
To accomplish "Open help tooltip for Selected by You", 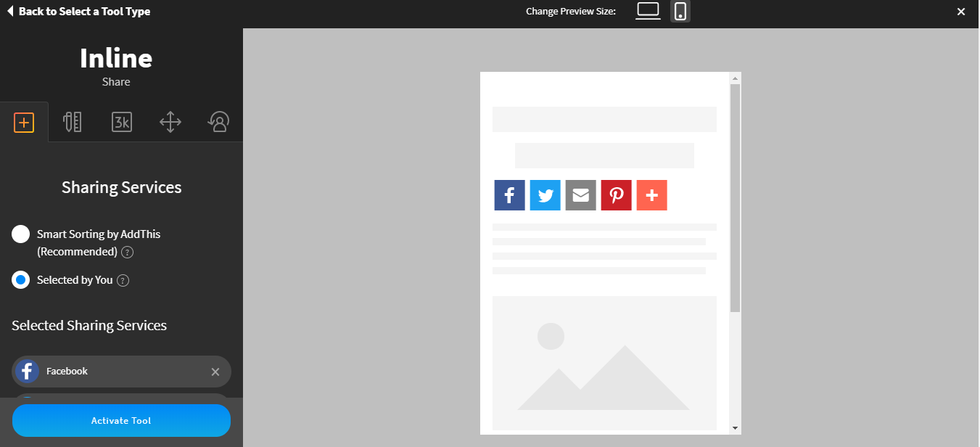I will (123, 280).
